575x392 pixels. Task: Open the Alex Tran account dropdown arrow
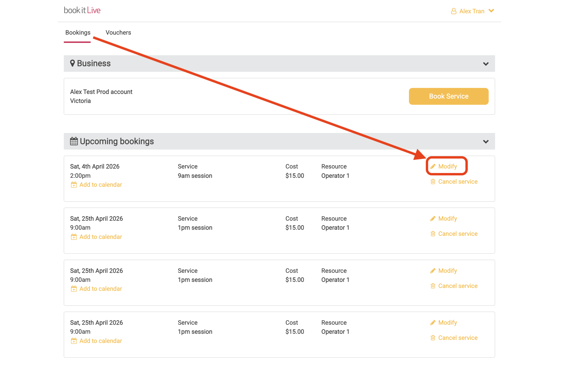[x=491, y=11]
